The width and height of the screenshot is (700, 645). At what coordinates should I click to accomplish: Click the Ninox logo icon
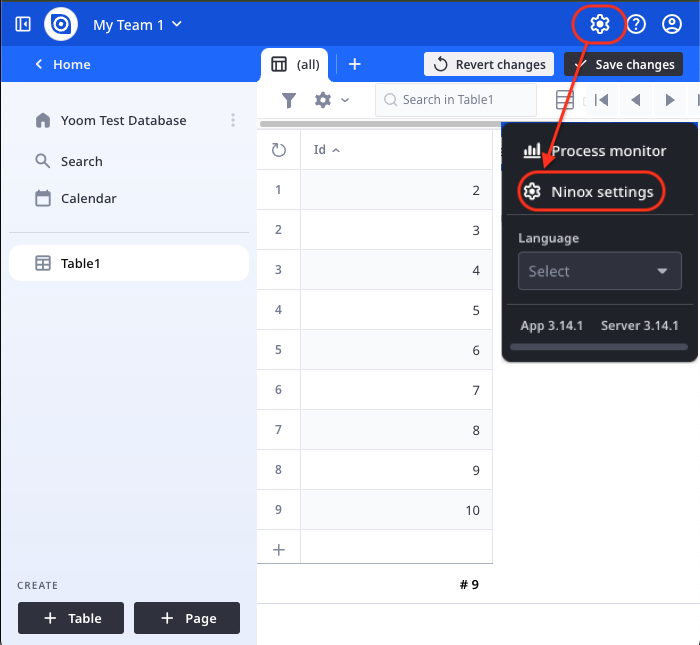click(61, 24)
